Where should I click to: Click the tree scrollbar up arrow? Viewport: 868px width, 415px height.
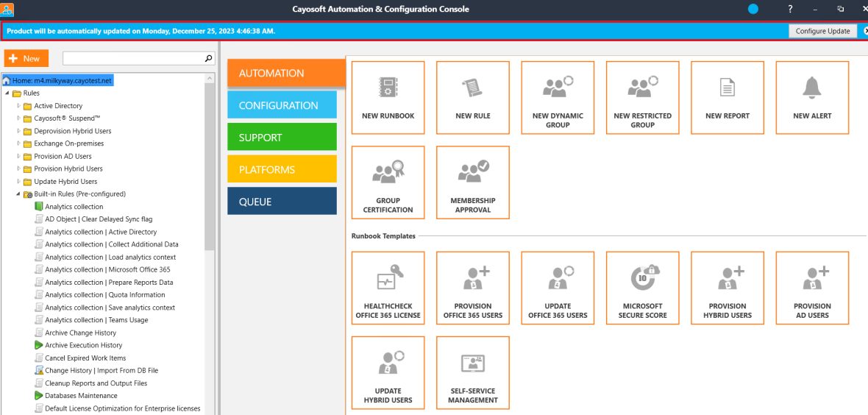pyautogui.click(x=210, y=78)
